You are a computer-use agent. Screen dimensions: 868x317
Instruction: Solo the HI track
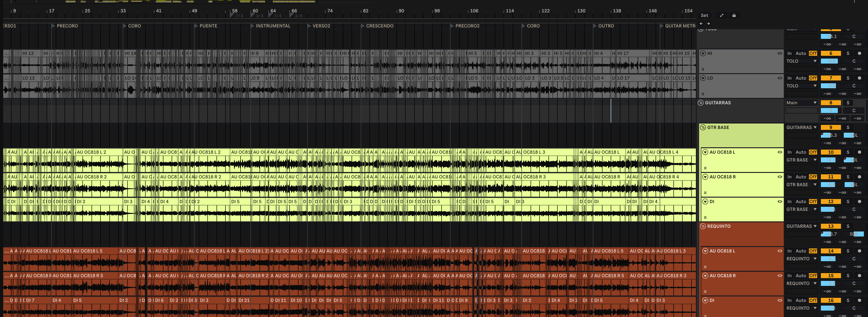tap(848, 53)
